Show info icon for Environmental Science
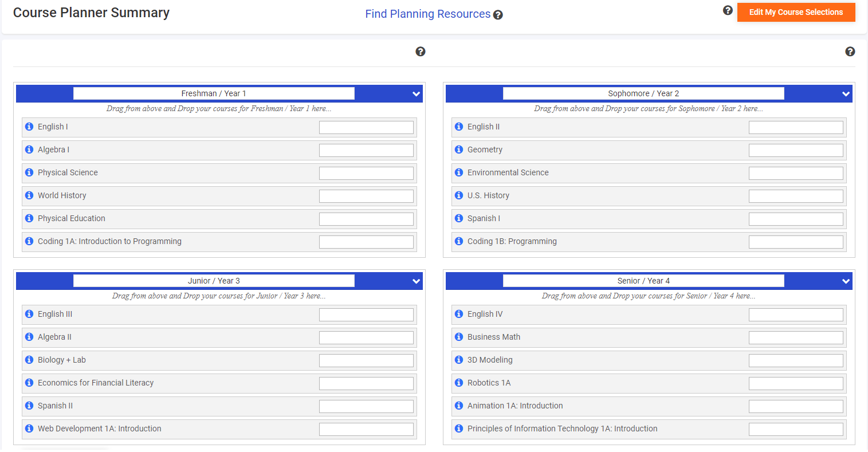 459,172
